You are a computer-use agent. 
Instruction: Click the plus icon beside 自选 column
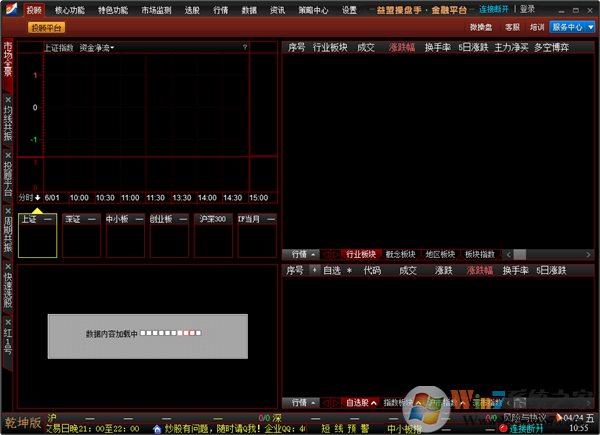click(314, 270)
